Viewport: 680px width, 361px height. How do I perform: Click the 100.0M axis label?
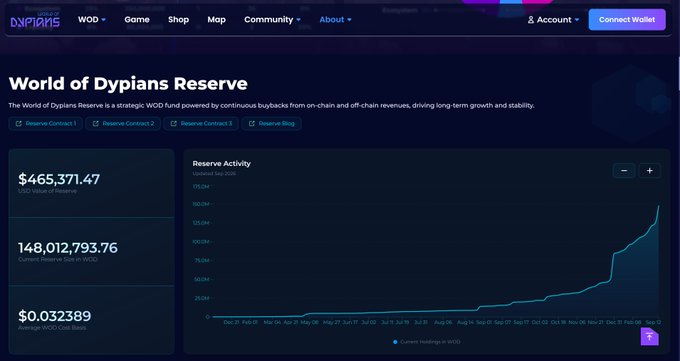(201, 242)
